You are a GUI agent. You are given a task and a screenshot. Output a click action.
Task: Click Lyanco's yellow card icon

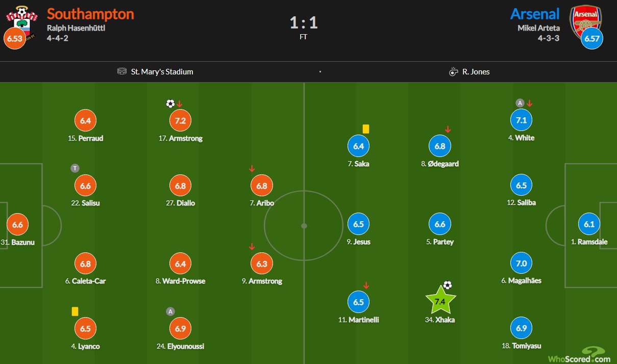coord(75,311)
